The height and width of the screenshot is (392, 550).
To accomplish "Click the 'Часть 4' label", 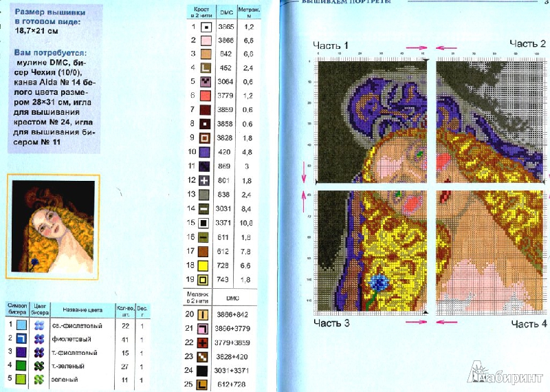I will coord(529,324).
